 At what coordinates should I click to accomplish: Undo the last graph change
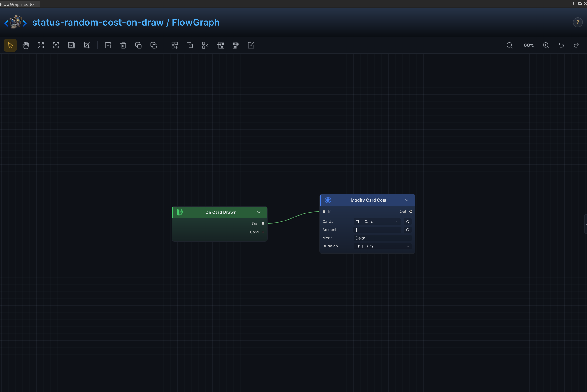click(561, 45)
